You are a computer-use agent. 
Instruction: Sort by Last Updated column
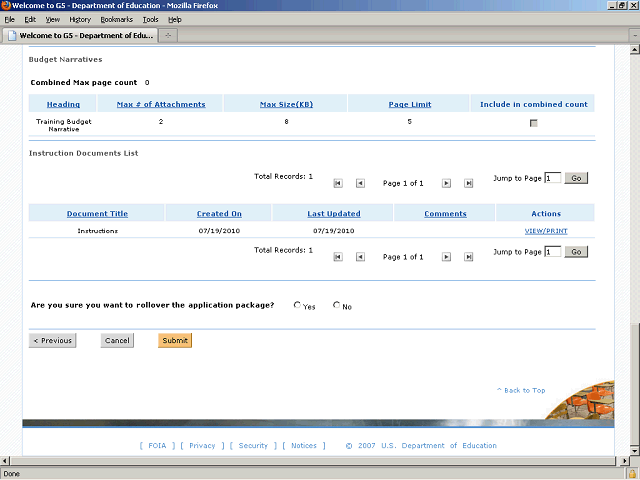[334, 214]
